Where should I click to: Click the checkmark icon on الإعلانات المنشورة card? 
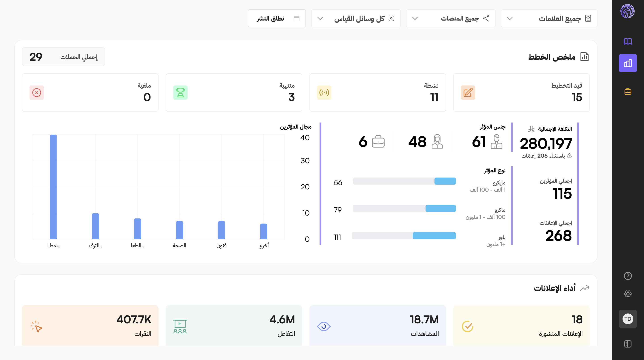click(468, 326)
